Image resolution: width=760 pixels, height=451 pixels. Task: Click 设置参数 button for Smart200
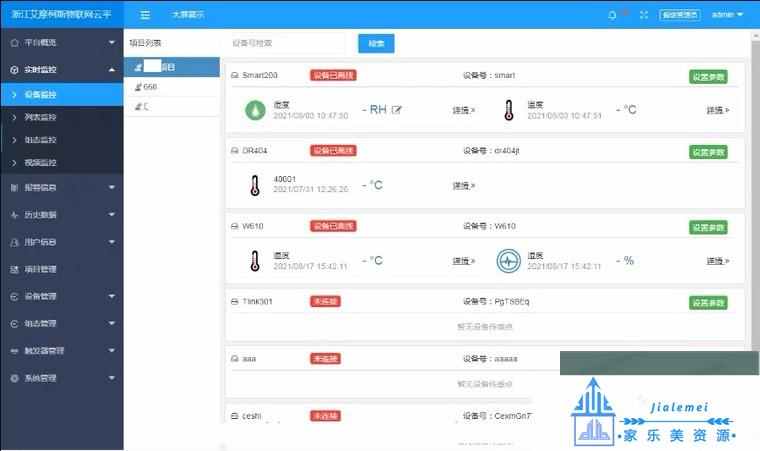pyautogui.click(x=708, y=77)
